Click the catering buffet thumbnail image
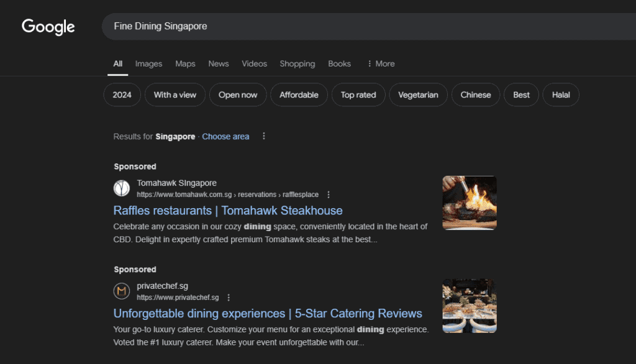 click(x=470, y=306)
